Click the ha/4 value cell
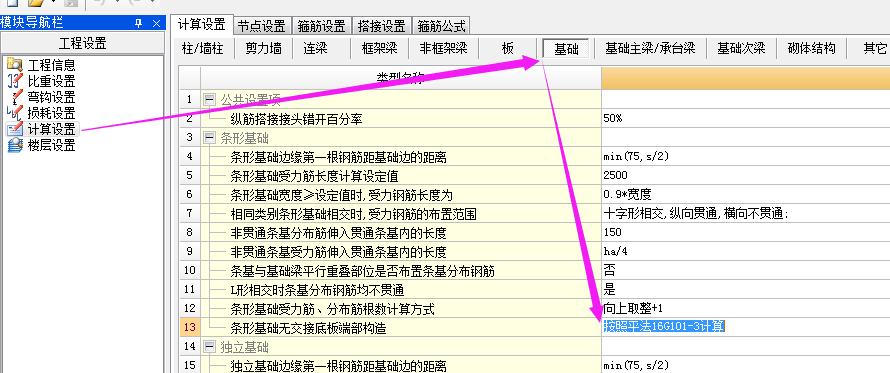 [745, 252]
